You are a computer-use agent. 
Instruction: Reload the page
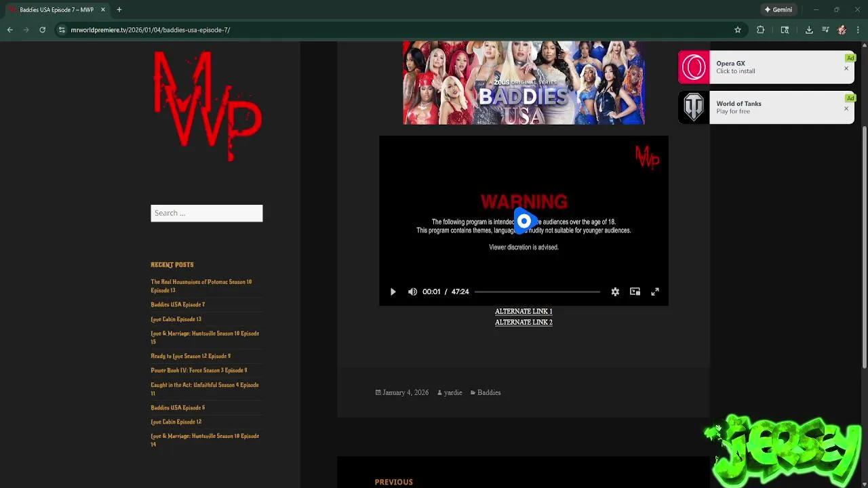click(42, 30)
